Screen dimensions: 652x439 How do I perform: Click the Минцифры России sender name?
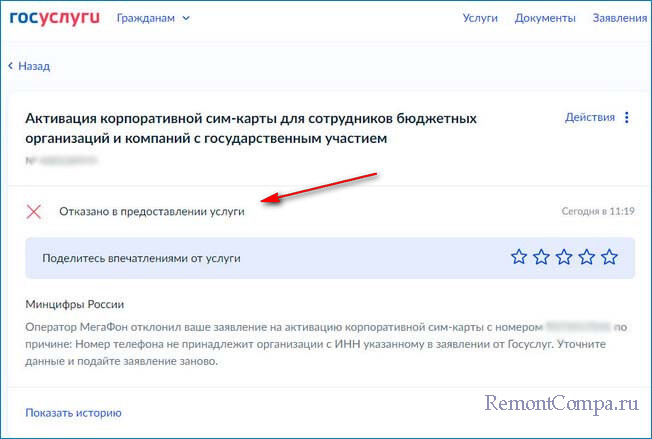coord(82,304)
